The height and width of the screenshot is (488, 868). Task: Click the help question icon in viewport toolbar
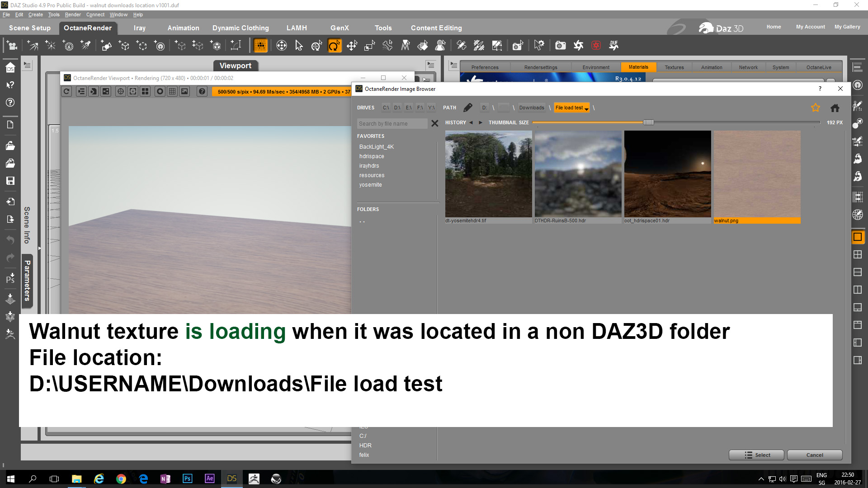202,92
